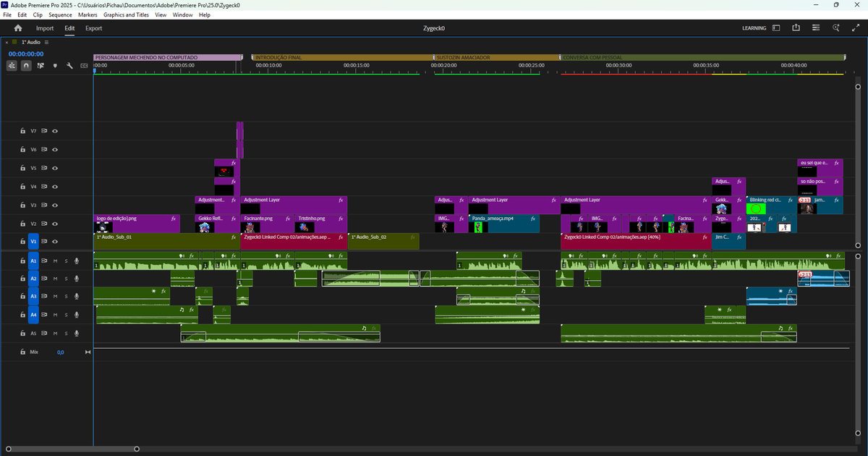Open the File menu
The image size is (868, 456).
(x=8, y=14)
